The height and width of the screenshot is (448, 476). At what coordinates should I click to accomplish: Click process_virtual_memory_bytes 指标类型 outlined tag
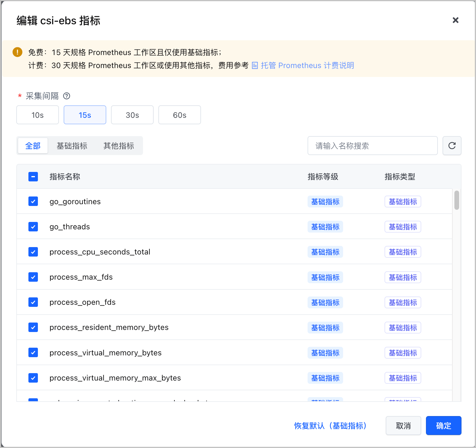click(403, 353)
